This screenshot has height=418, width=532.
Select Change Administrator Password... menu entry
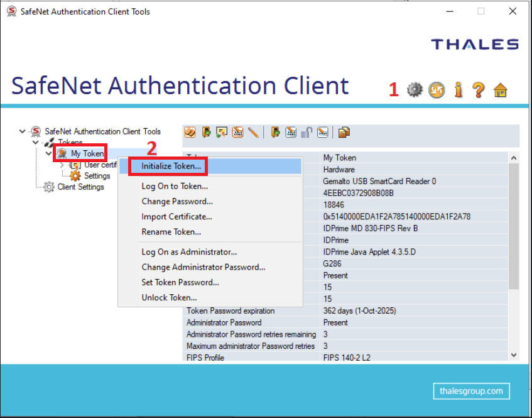coord(210,267)
